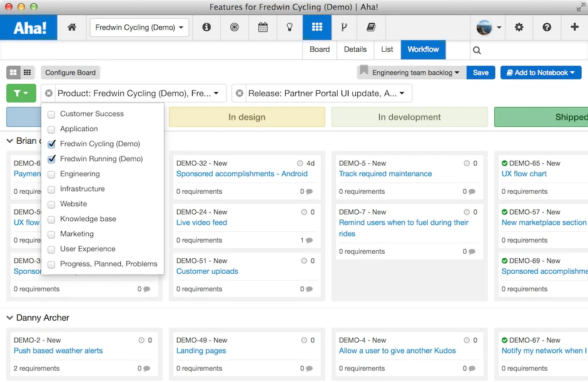The width and height of the screenshot is (588, 382).
Task: Go to the home icon in navbar
Action: point(72,27)
